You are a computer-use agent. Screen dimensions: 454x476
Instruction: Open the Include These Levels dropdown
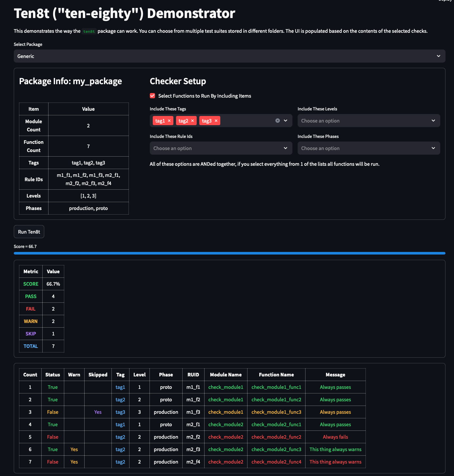[369, 121]
